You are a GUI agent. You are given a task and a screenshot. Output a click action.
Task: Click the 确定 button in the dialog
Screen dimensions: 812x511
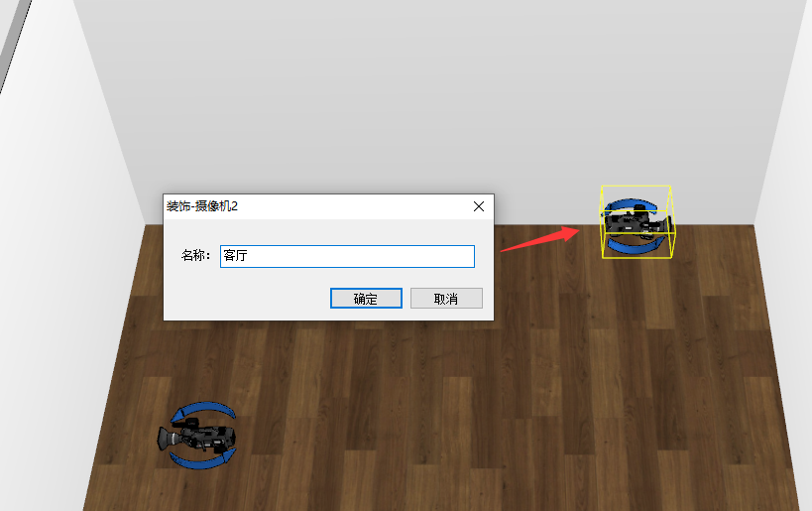[366, 299]
